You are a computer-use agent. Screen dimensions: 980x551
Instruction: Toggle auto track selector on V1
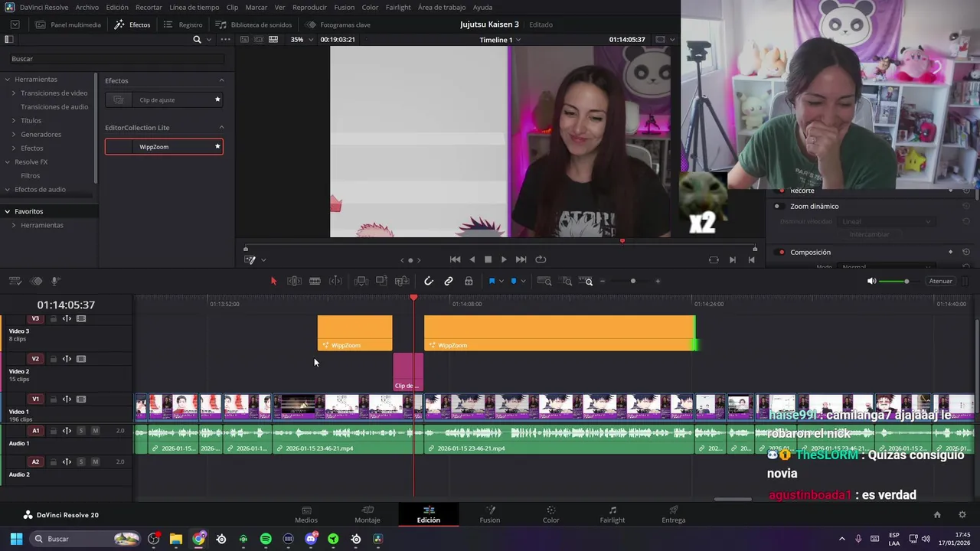[67, 399]
